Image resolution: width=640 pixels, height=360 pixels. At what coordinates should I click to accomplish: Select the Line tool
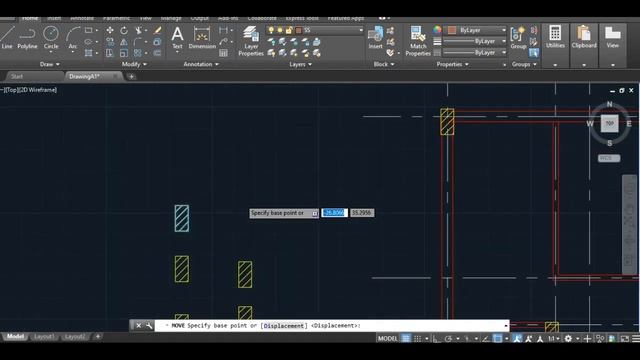point(7,38)
